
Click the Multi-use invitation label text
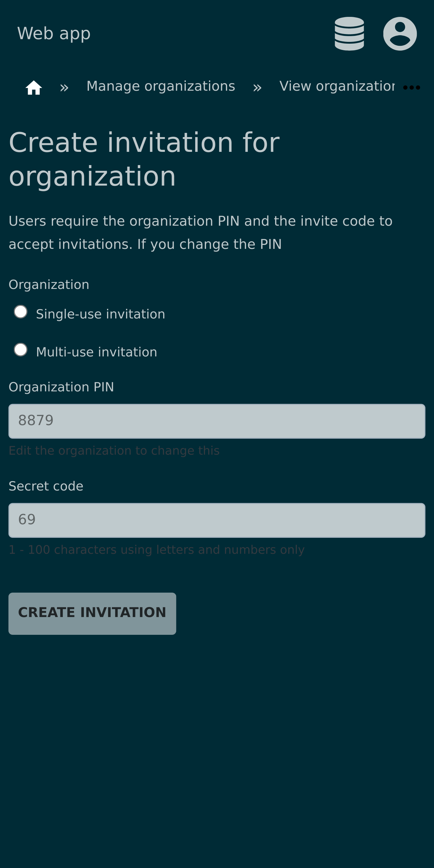click(x=97, y=352)
